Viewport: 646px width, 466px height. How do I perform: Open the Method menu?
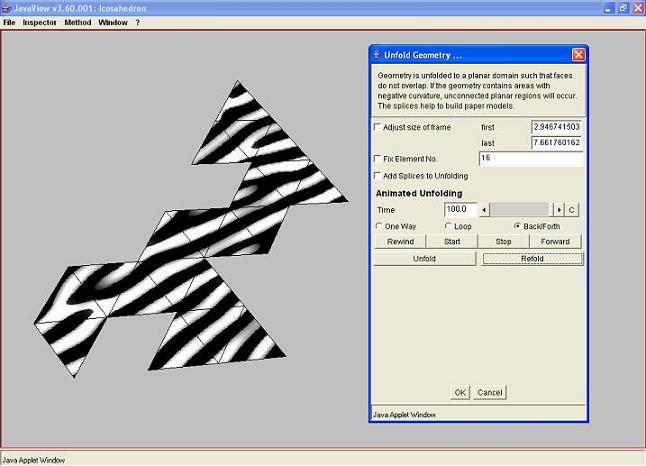77,22
